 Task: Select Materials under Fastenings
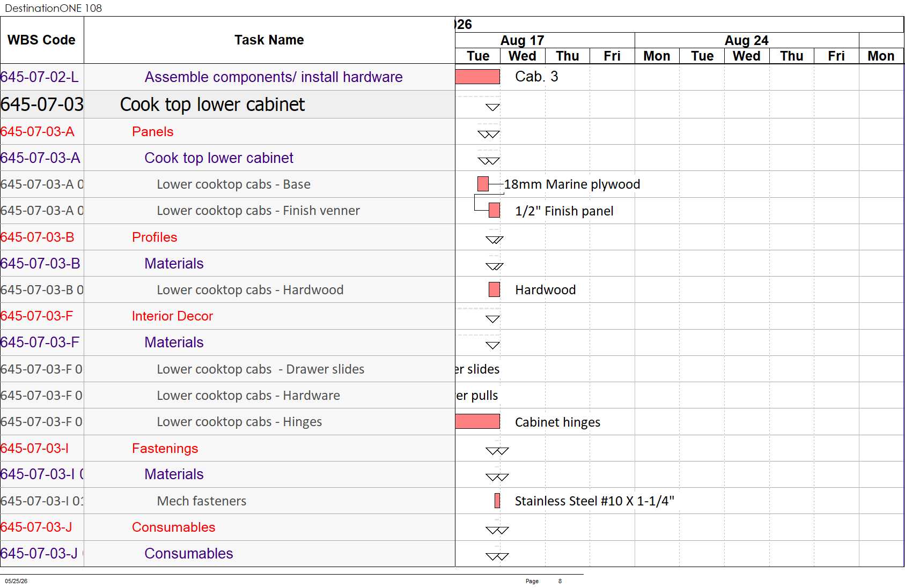click(174, 474)
